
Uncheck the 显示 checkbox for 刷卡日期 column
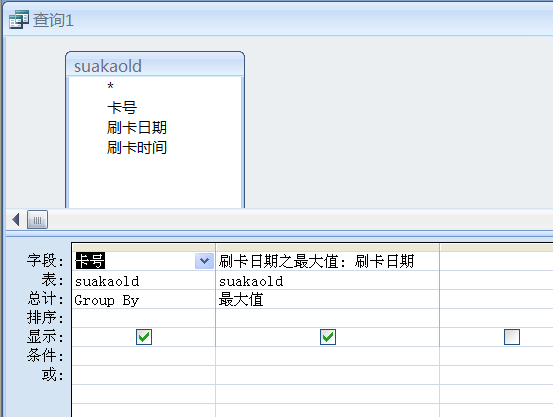tap(328, 337)
